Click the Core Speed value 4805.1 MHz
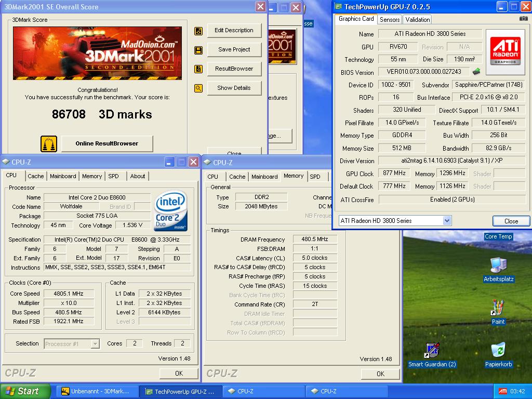Image resolution: width=532 pixels, height=399 pixels. (x=69, y=294)
